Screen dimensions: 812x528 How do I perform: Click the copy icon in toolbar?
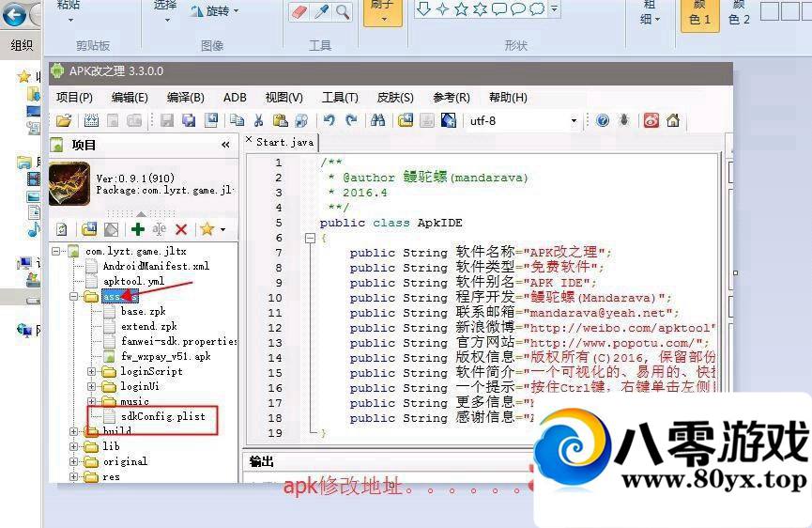point(237,121)
